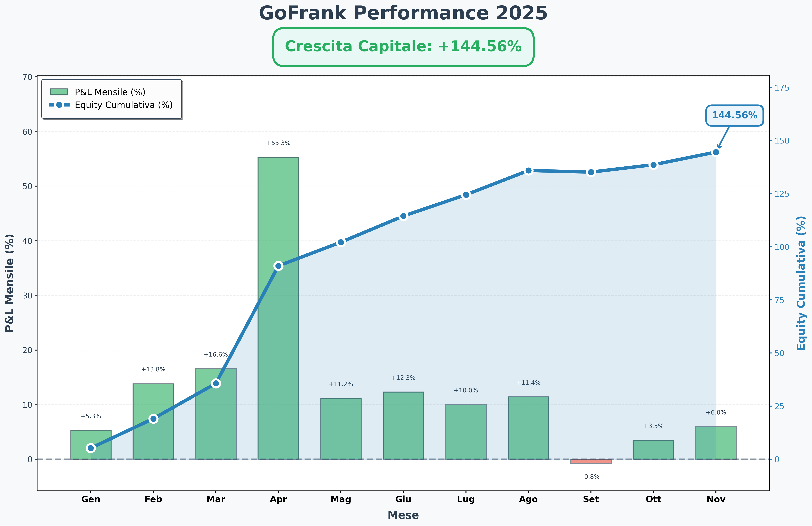Image resolution: width=812 pixels, height=526 pixels.
Task: Click the P&L Mensile (%) y-axis title
Action: point(10,283)
